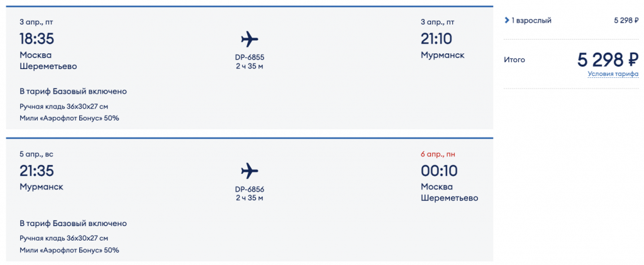
Task: Click "Ручная кладь 36x30x27 см" in outbound flight
Action: pos(64,105)
